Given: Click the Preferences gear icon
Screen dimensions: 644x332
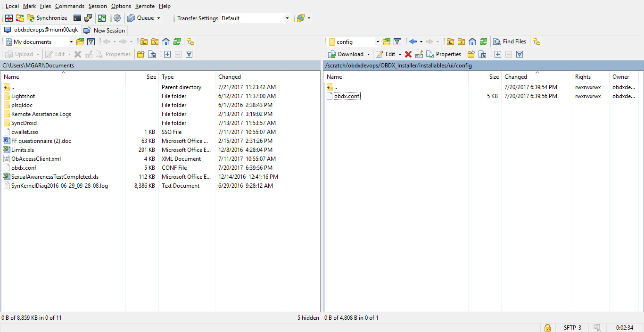Looking at the screenshot, I should pos(117,17).
